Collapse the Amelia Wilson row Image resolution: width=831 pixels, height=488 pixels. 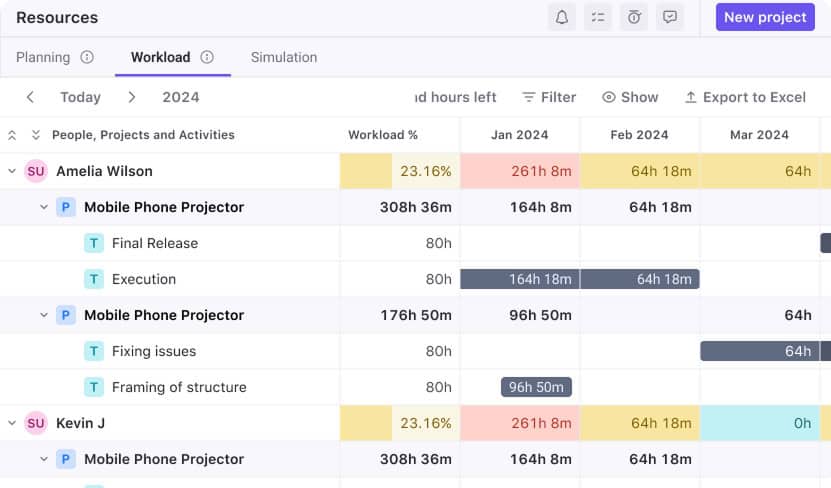(x=12, y=171)
